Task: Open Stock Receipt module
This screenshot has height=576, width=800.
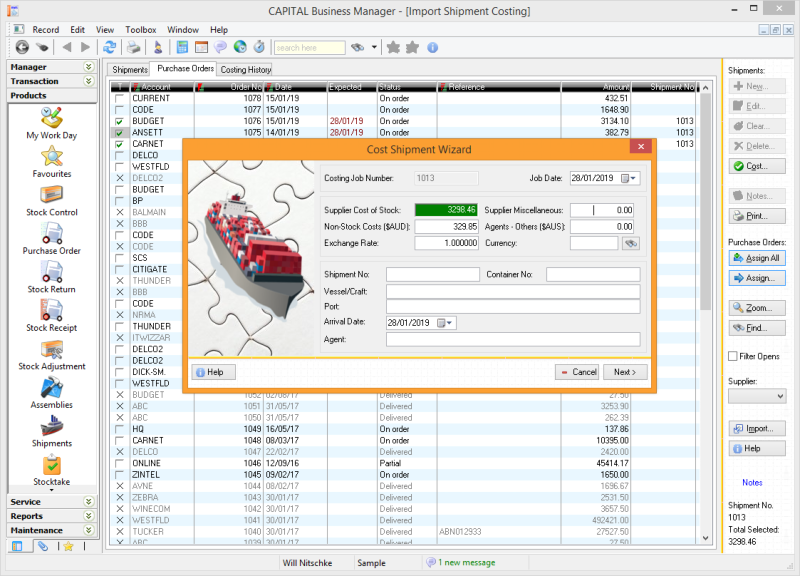Action: 52,316
